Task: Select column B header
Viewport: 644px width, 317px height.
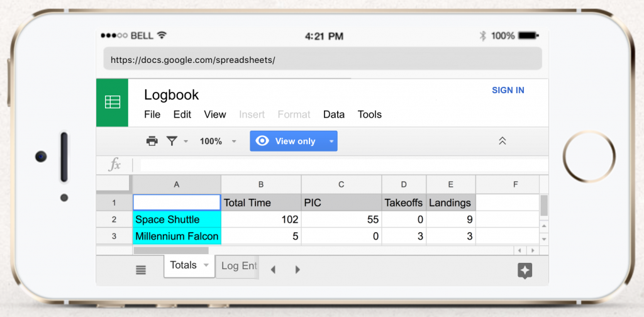Action: [261, 185]
